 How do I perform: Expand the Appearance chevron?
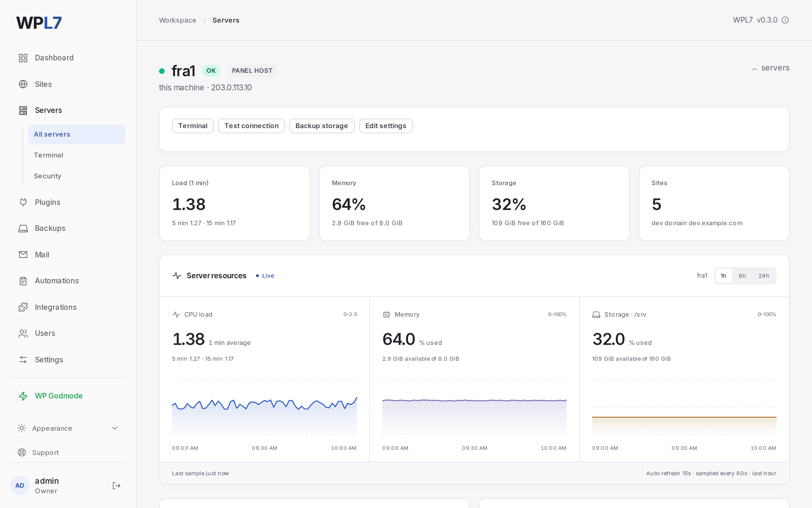[115, 428]
